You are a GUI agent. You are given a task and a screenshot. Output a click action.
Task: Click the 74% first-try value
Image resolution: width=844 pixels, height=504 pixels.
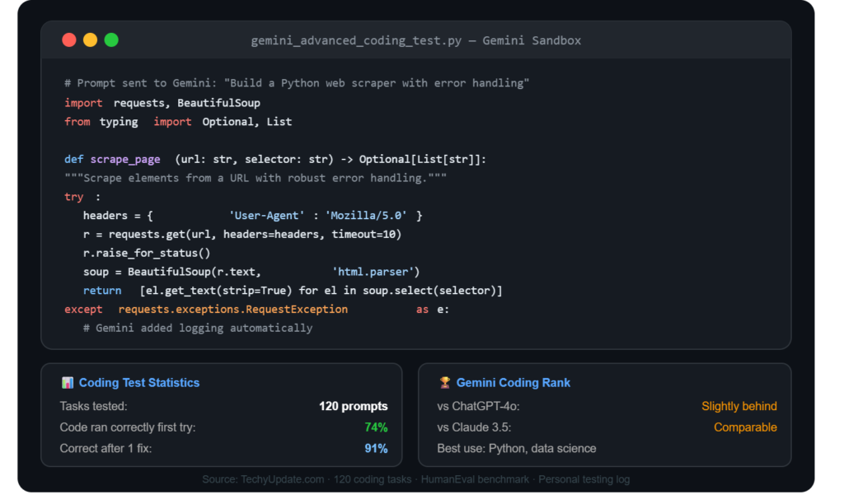pyautogui.click(x=376, y=427)
